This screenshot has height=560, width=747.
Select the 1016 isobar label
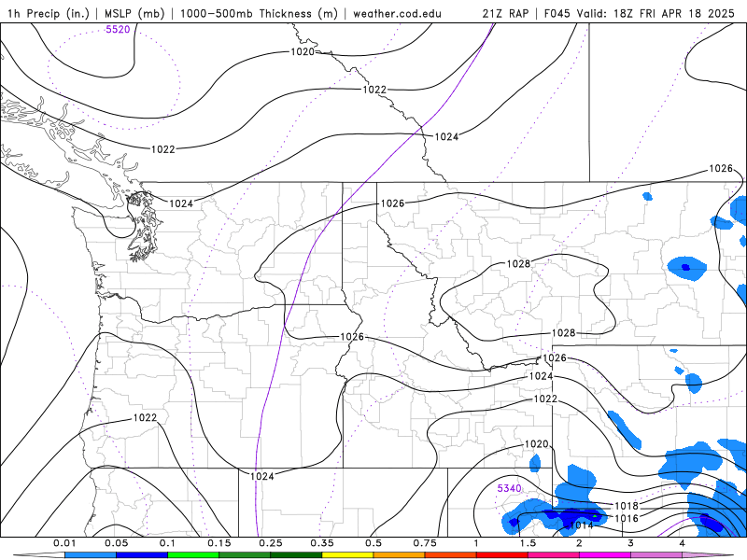click(x=627, y=518)
